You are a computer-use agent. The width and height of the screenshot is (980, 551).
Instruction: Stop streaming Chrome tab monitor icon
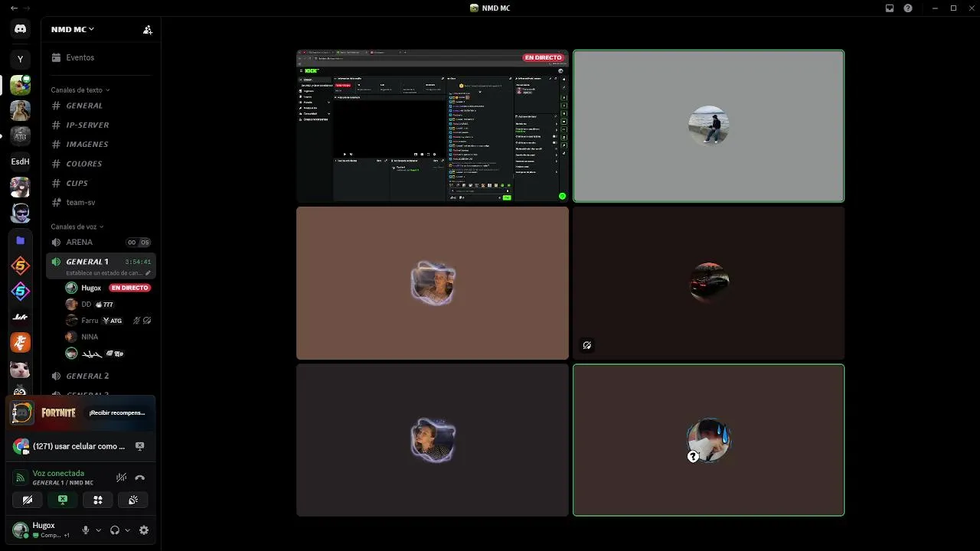coord(139,446)
